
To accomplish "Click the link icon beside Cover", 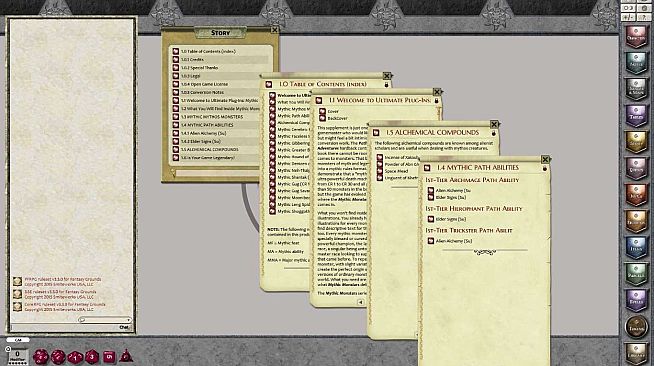I will coord(322,111).
